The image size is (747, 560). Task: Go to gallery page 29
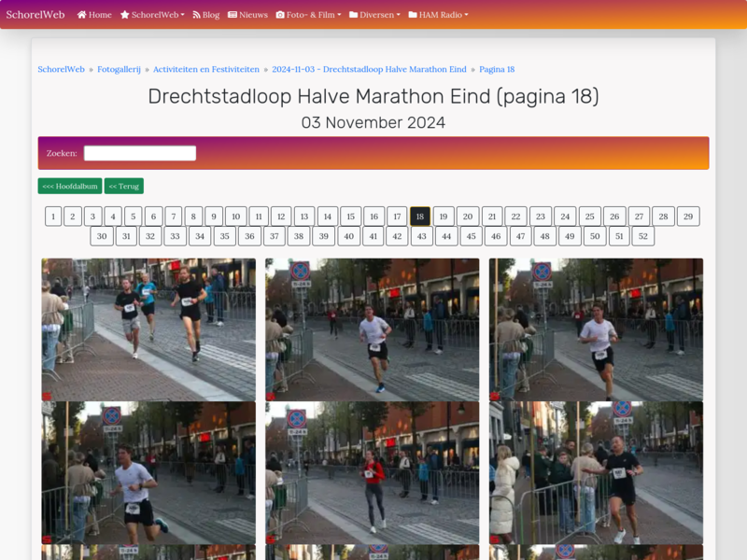tap(688, 217)
